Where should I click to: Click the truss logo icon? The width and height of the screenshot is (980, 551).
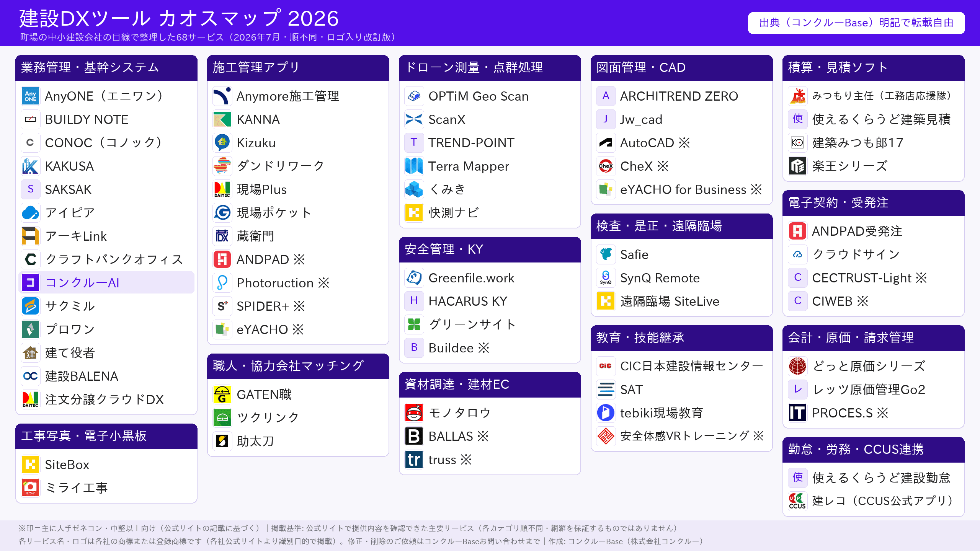coord(414,460)
